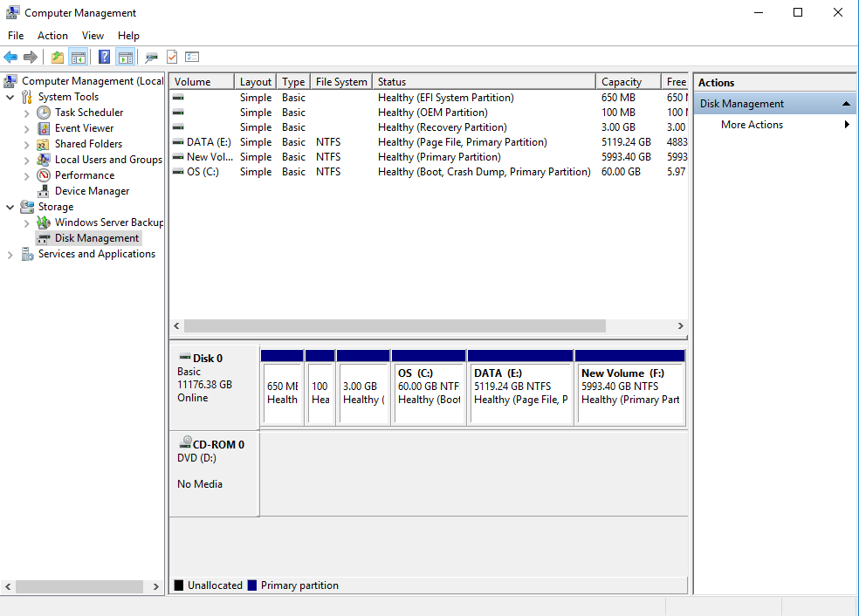
Task: Select Local Users and Groups node
Action: coord(108,160)
